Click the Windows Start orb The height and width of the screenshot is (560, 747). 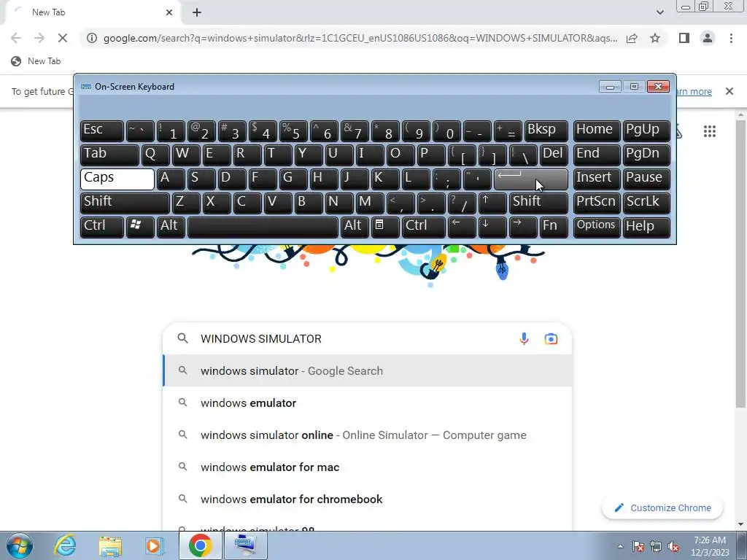pos(19,545)
